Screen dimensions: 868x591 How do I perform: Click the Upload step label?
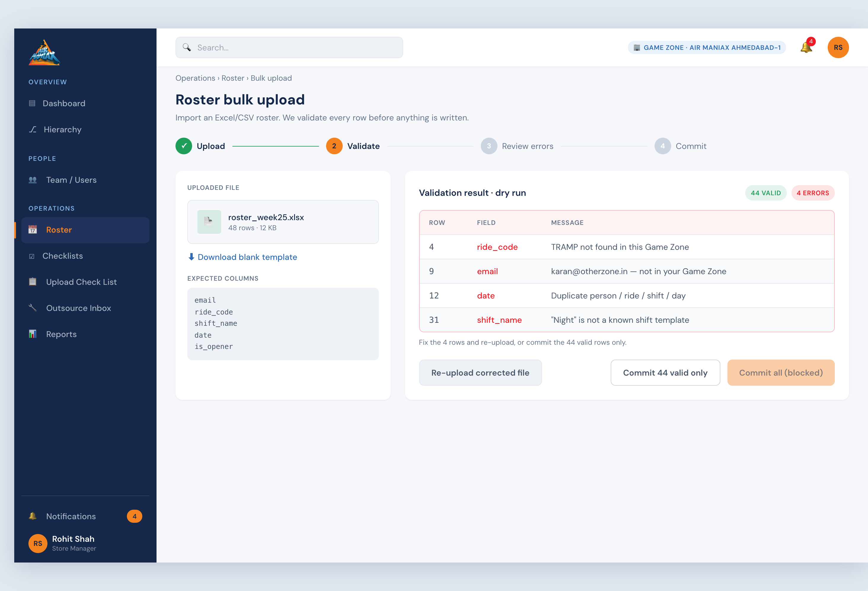(x=211, y=146)
